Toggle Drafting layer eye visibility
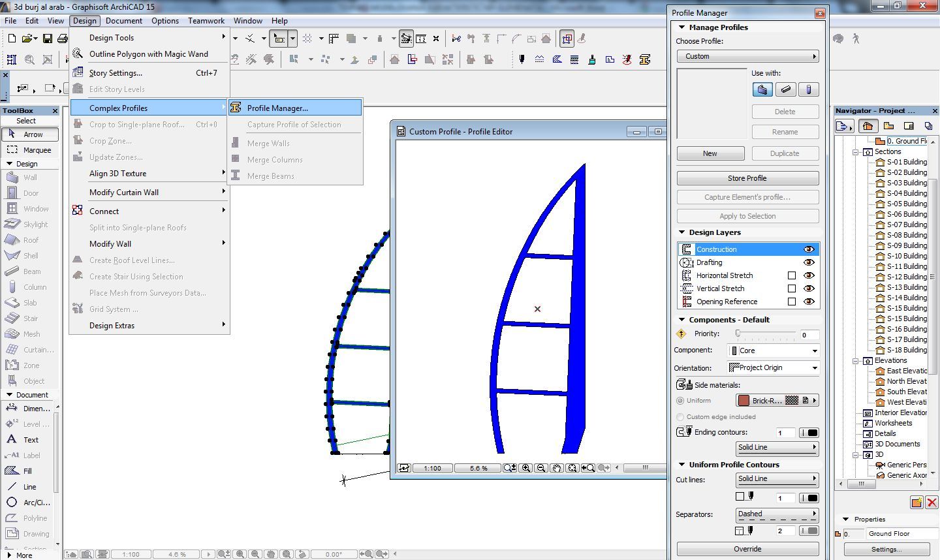 (x=809, y=262)
